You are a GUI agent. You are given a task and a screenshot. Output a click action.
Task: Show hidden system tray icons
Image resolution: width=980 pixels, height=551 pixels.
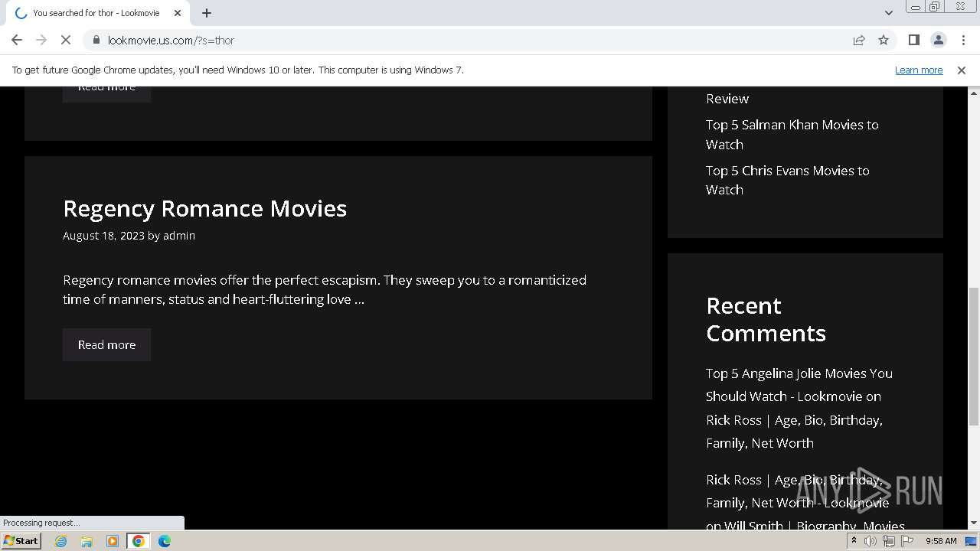(x=854, y=541)
